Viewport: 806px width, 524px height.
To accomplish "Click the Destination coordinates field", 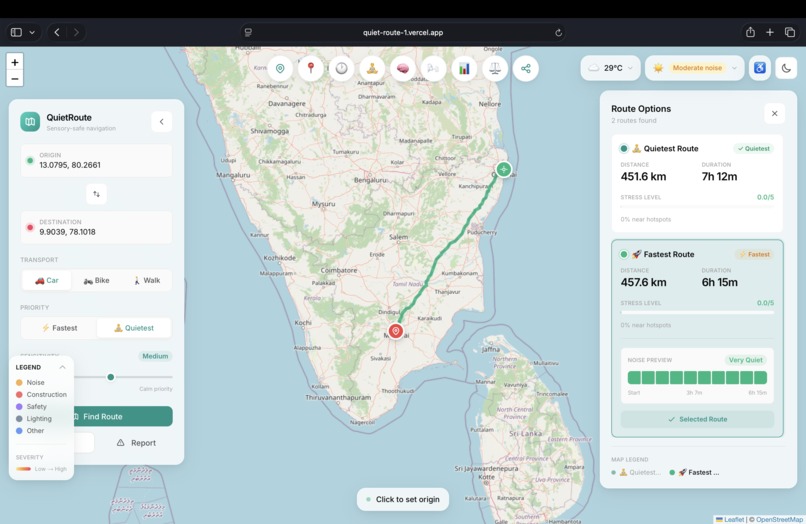I will point(96,227).
